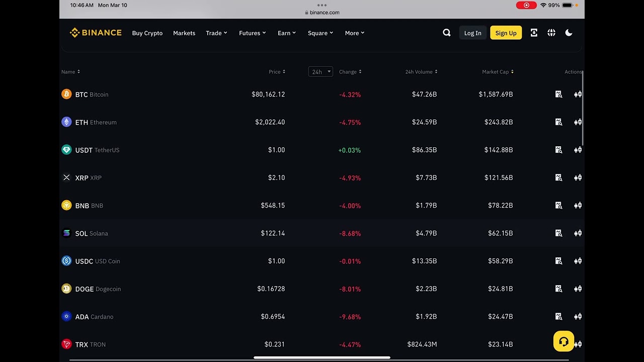Open the trade chart icon in BTC row
This screenshot has width=644, height=362.
tap(578, 95)
